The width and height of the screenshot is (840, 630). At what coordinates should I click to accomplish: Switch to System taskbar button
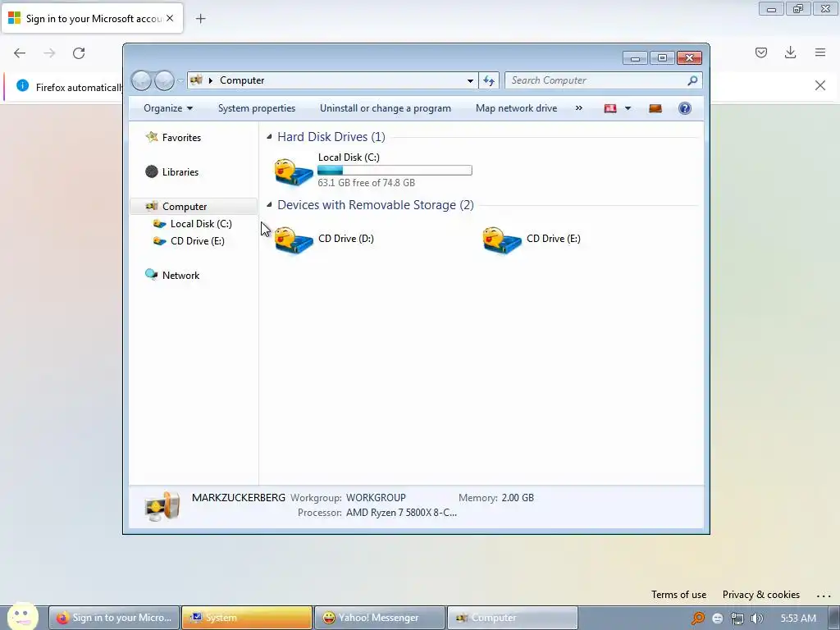pyautogui.click(x=246, y=618)
